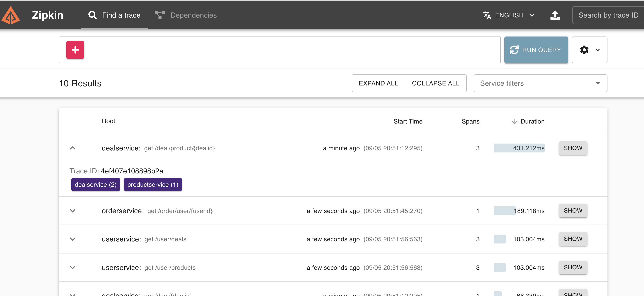Click the Find a trace magnifier icon
Viewport: 644px width, 296px height.
(x=92, y=15)
